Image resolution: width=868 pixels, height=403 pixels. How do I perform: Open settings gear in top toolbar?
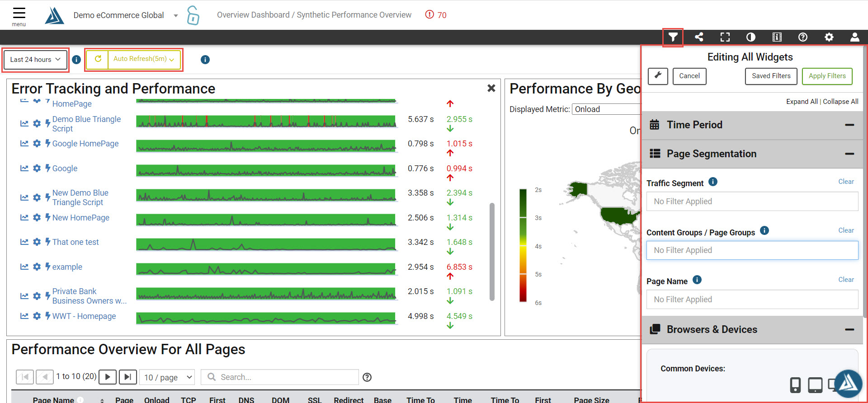tap(829, 37)
